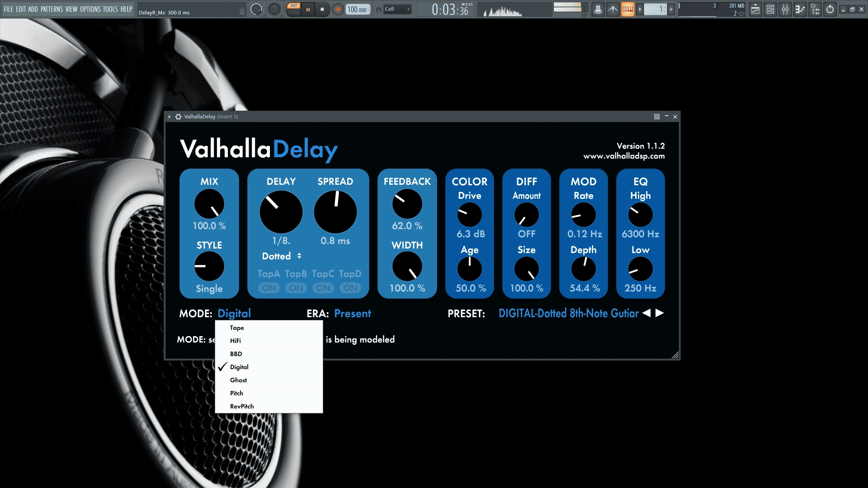Click the large DELAY knob
The height and width of the screenshot is (488, 868).
tap(281, 212)
